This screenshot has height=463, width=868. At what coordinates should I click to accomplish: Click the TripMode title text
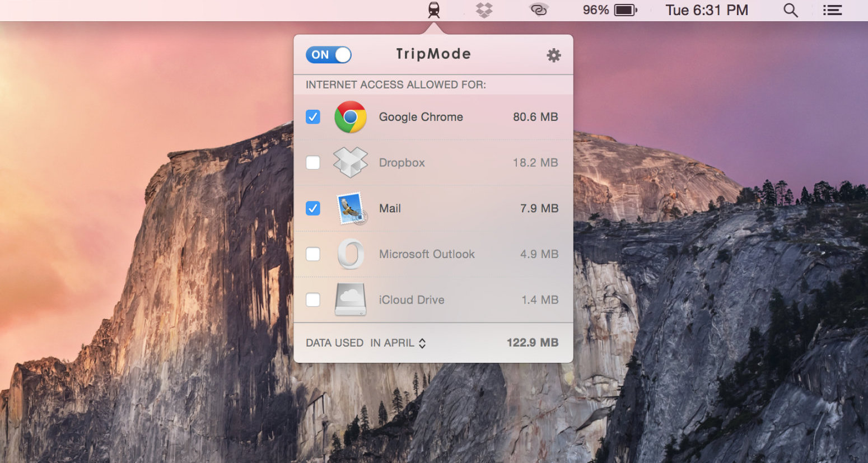433,54
